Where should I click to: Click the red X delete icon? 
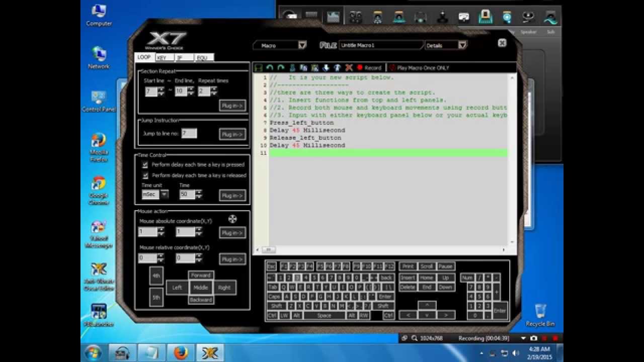click(349, 67)
